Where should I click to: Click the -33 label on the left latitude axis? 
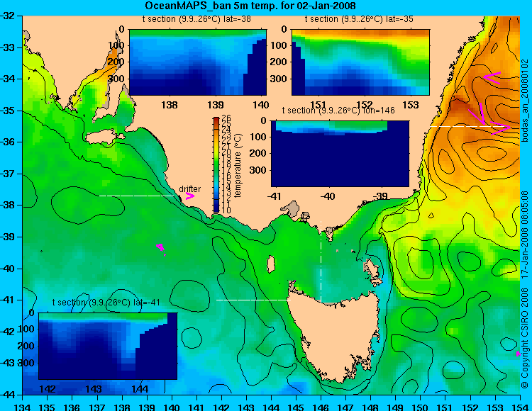9,47
